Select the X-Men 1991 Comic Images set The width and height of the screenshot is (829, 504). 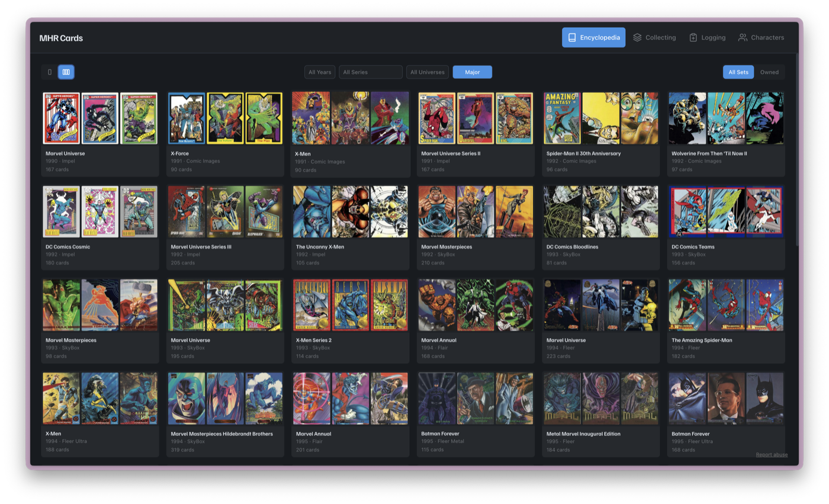click(351, 134)
